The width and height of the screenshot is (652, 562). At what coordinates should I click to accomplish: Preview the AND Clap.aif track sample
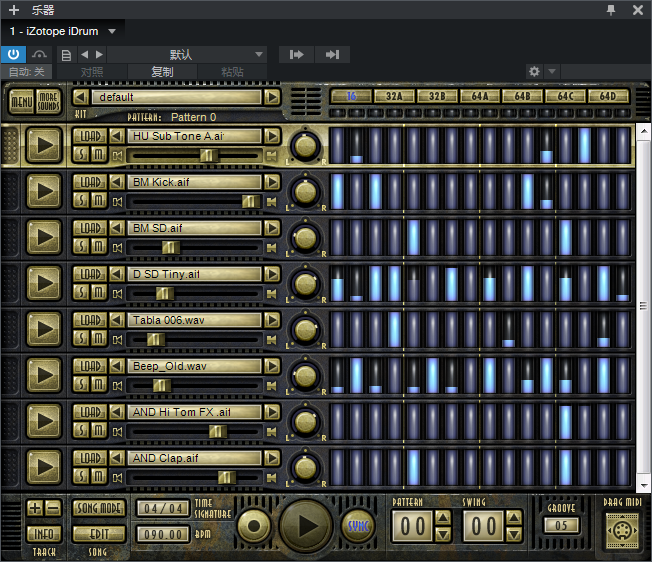coord(44,467)
